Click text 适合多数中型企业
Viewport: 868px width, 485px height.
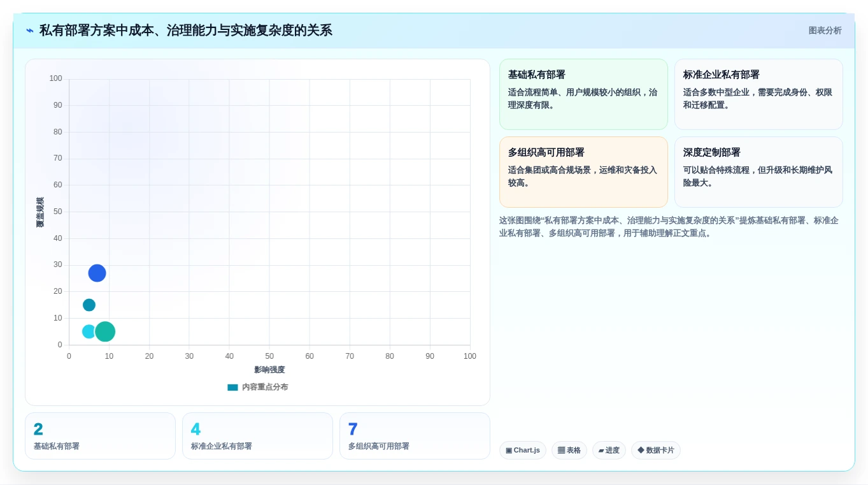point(716,92)
